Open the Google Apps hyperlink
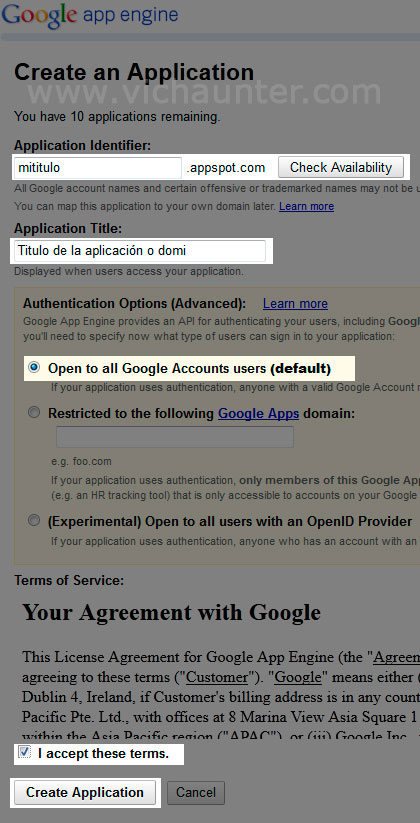The height and width of the screenshot is (823, 420). coord(258,414)
